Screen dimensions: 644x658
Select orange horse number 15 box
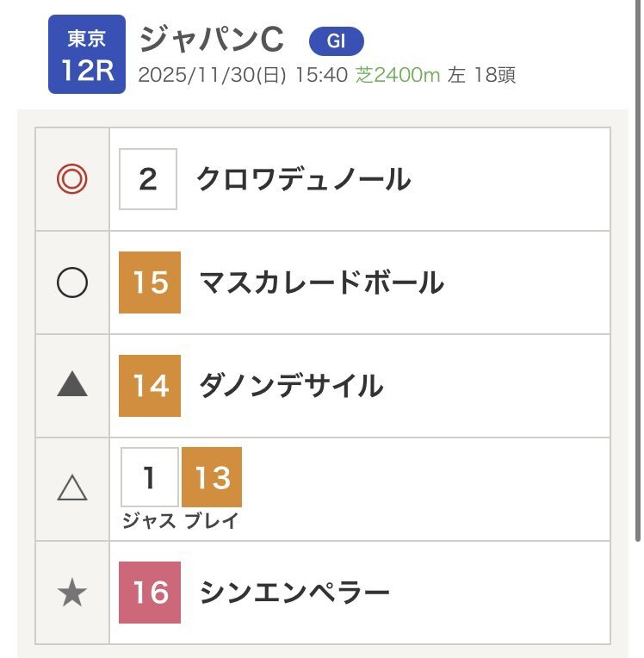coord(150,282)
